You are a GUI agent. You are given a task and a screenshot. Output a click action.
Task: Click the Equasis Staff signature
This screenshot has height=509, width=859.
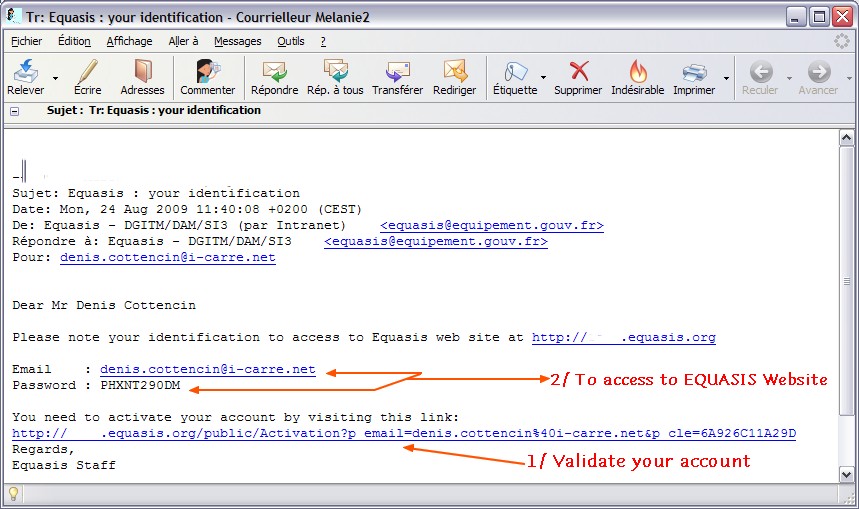[64, 465]
